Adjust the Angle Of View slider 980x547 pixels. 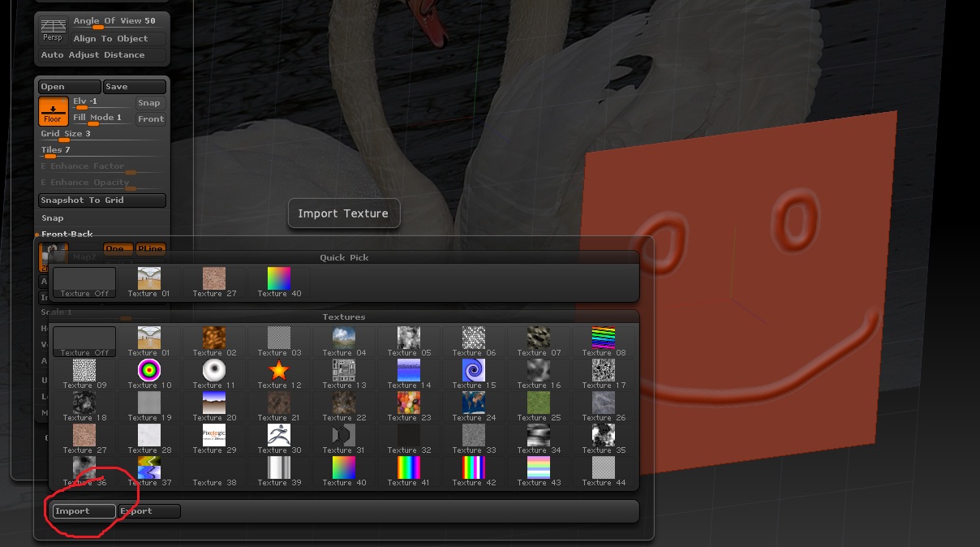pos(118,22)
